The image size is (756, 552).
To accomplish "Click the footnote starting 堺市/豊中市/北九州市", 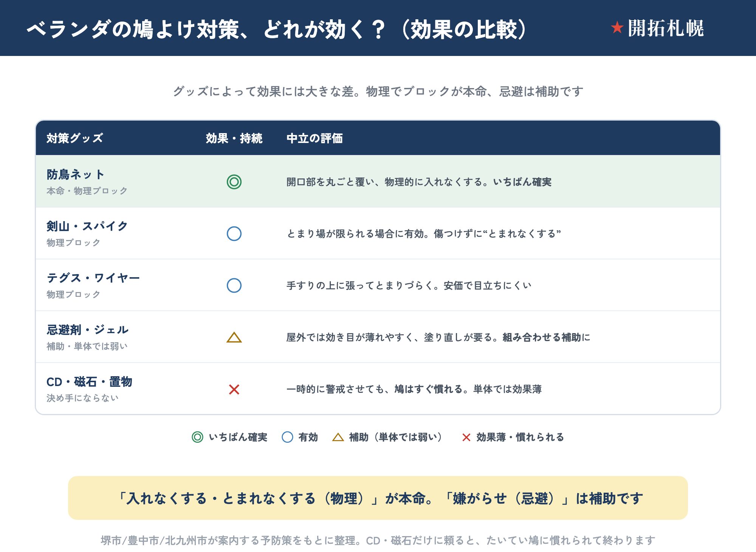I will point(378,540).
